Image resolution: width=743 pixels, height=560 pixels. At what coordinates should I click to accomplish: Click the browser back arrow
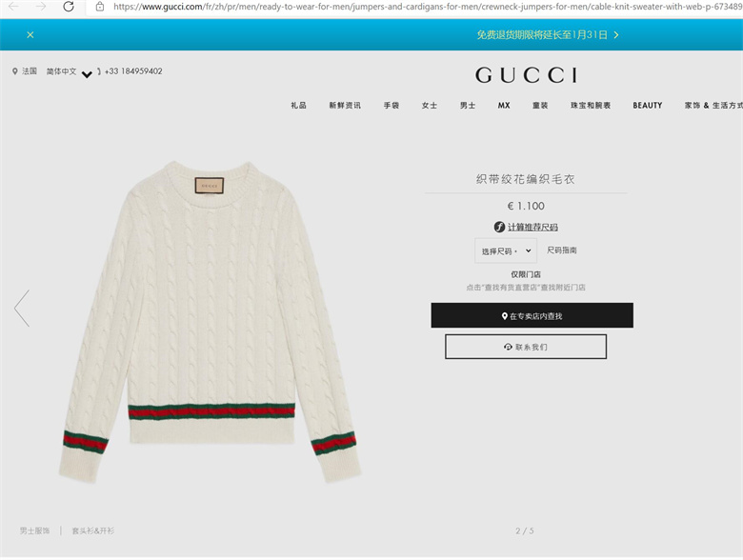coord(13,7)
